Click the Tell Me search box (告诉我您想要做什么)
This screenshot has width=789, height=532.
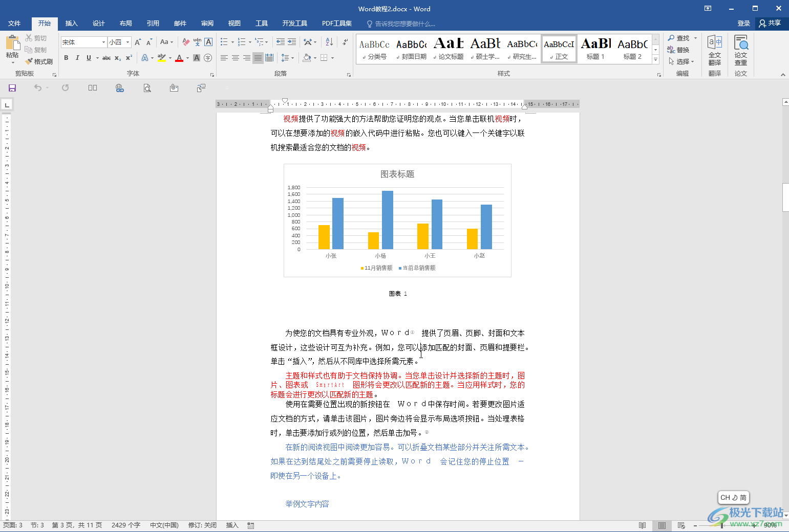[402, 24]
